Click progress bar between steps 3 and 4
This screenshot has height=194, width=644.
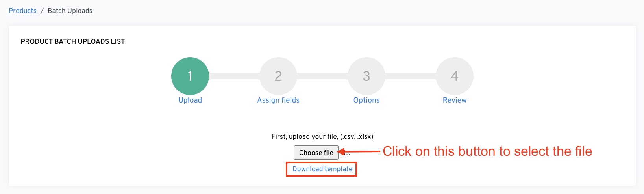(410, 76)
